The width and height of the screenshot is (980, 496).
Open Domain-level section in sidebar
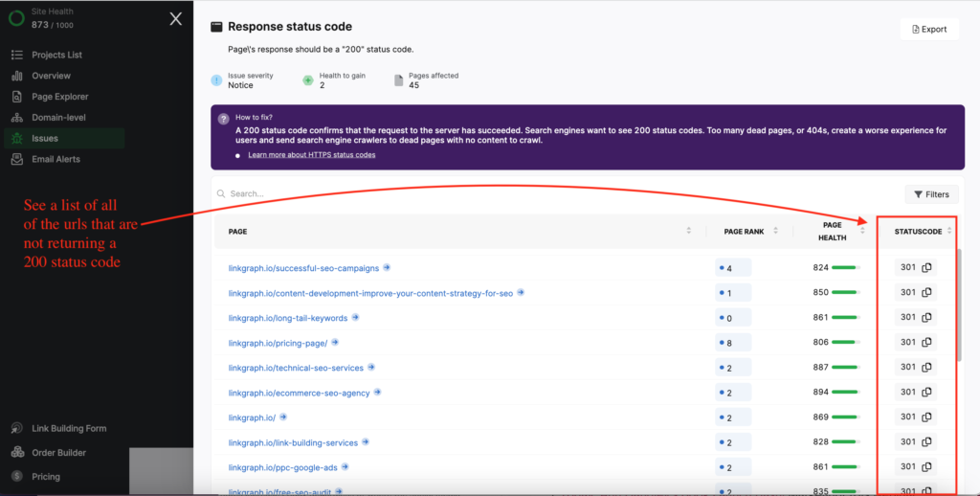(58, 118)
